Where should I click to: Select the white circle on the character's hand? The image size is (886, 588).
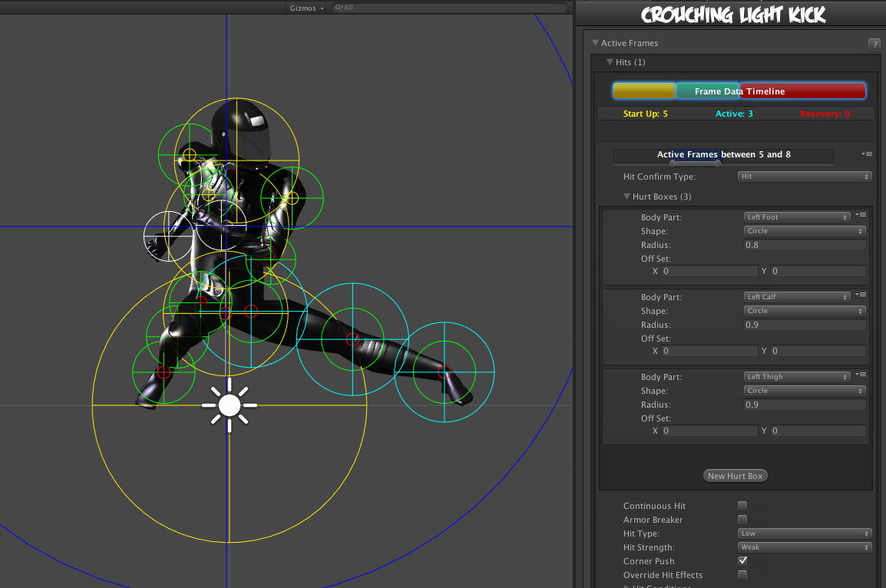tap(168, 236)
